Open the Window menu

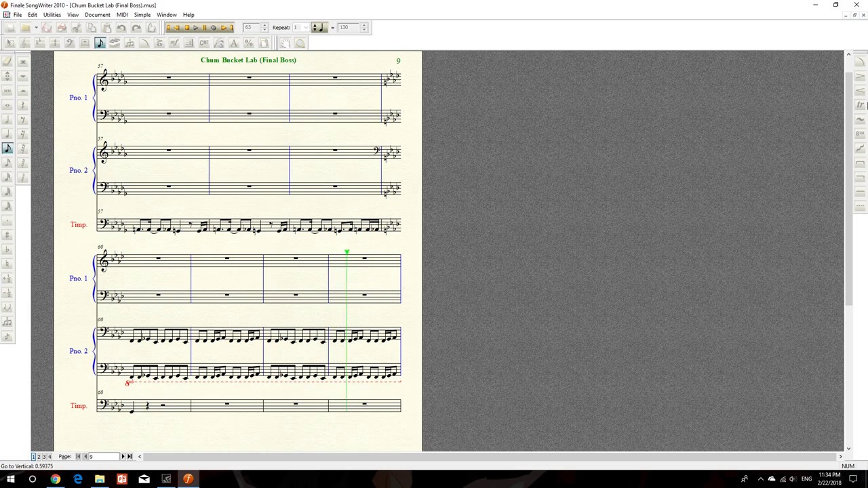[167, 15]
